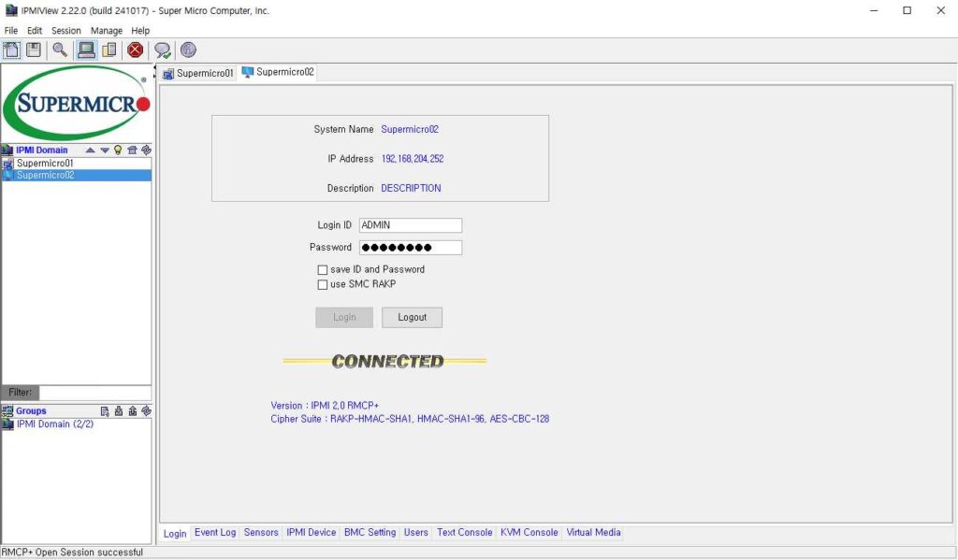This screenshot has width=958, height=560.
Task: Click the round purple info icon
Action: pyautogui.click(x=188, y=50)
